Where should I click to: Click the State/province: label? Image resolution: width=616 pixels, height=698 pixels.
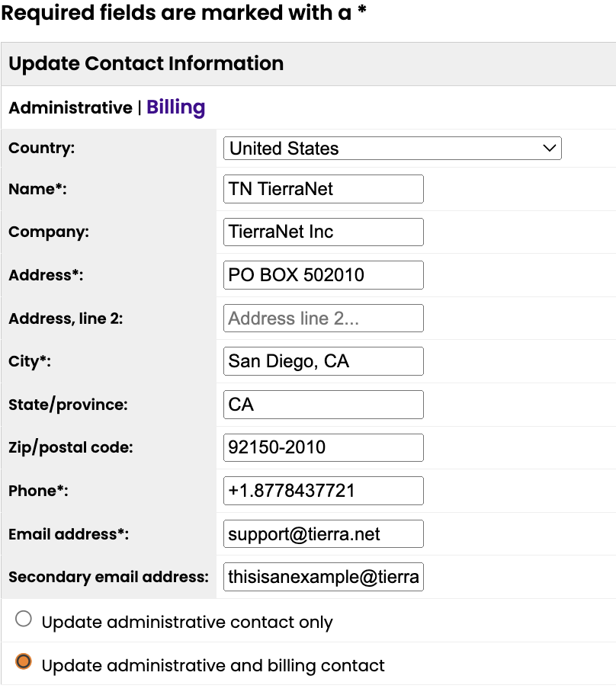(68, 405)
